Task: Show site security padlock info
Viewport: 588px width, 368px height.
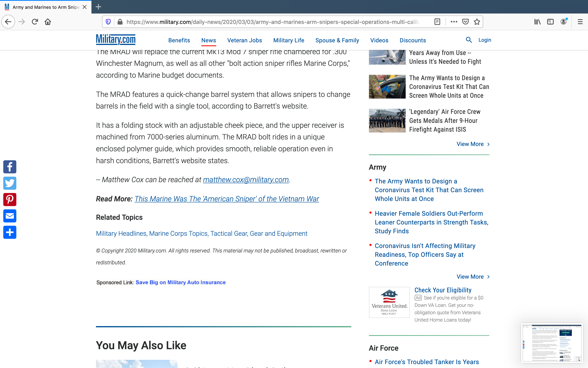Action: pyautogui.click(x=120, y=22)
